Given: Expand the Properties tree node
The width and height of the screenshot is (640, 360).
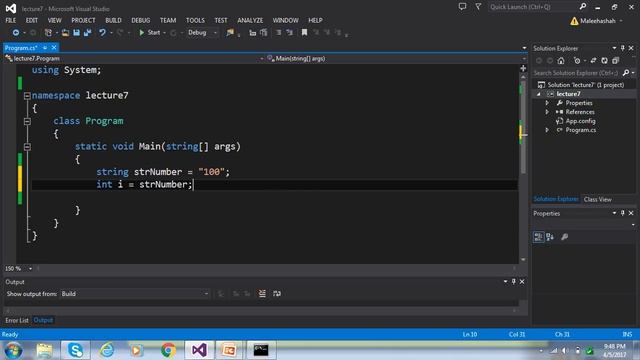Looking at the screenshot, I should [547, 103].
